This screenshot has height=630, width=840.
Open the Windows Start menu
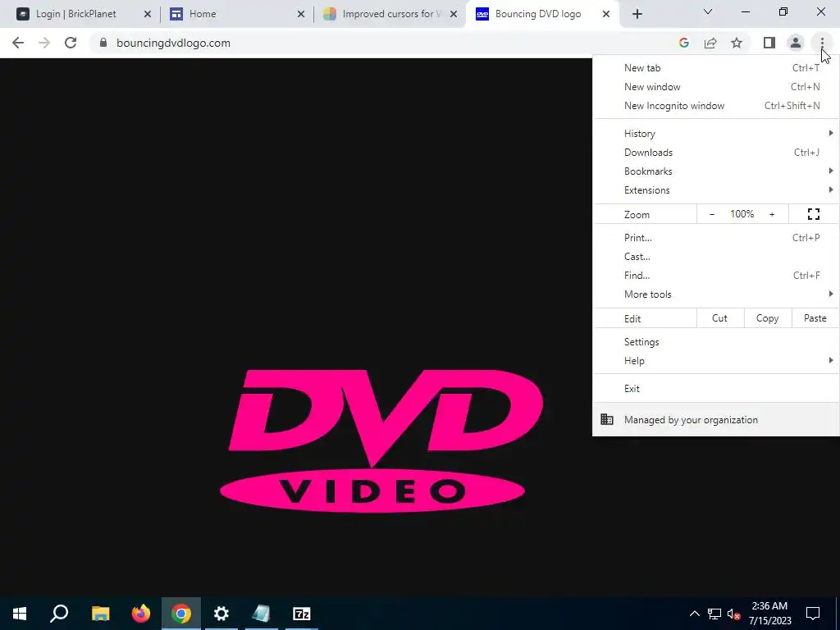(20, 614)
